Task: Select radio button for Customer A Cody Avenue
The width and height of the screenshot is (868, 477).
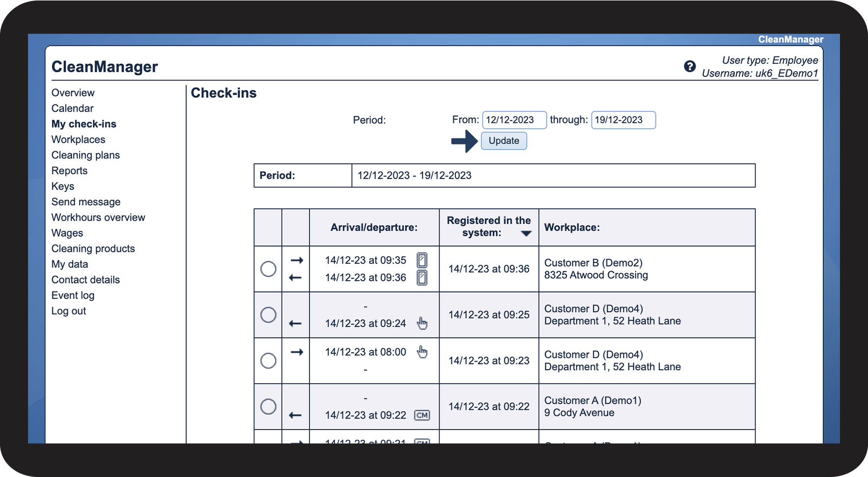Action: point(268,407)
